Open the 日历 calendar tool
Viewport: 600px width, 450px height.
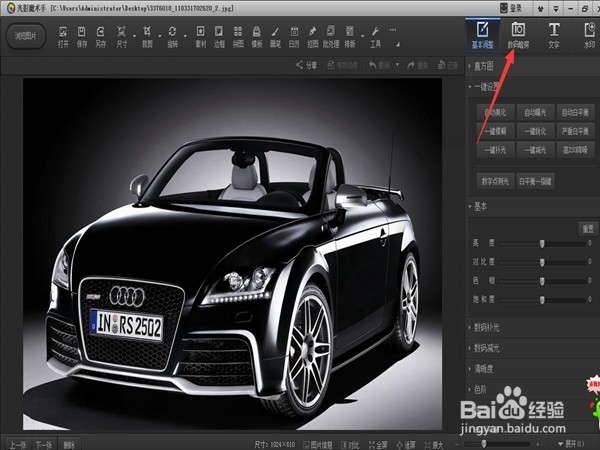click(294, 37)
